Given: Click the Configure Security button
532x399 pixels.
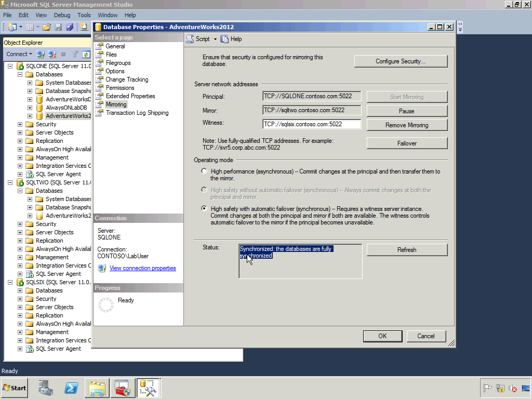Looking at the screenshot, I should coord(401,61).
